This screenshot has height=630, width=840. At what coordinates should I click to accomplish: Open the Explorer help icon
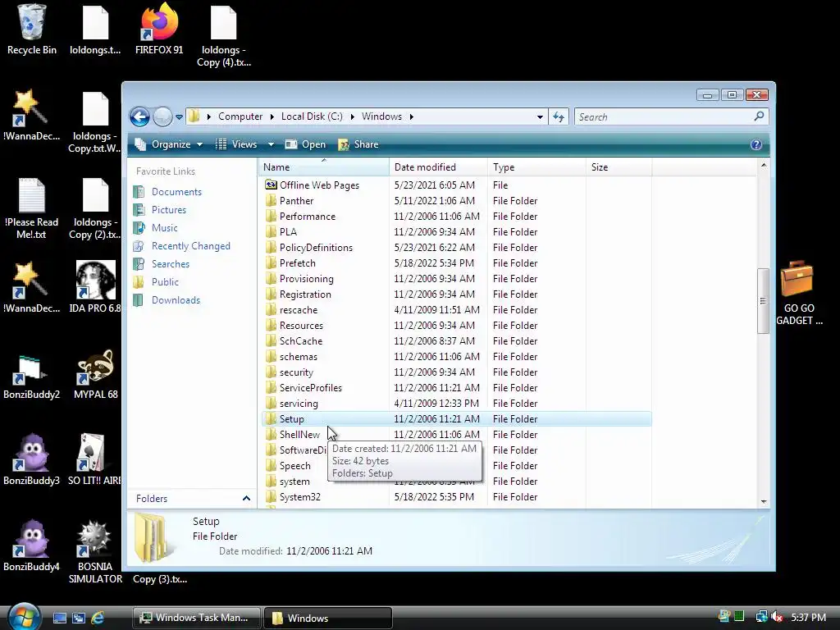click(x=756, y=144)
